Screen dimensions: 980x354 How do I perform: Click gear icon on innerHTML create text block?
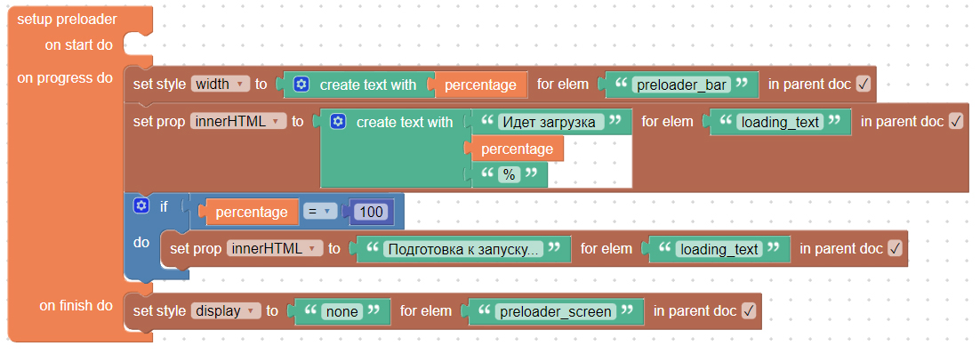[338, 122]
